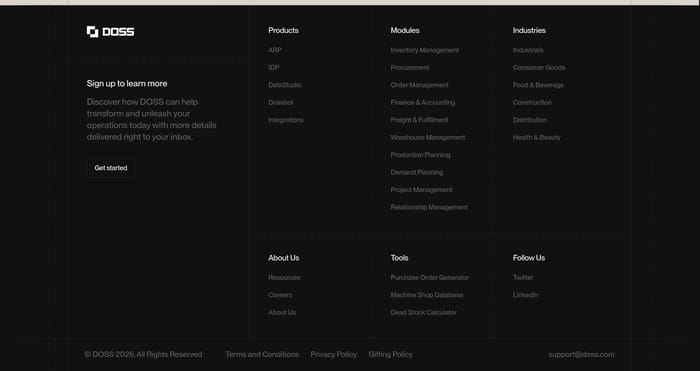Screen dimensions: 700x371
Task: Open Food & Beverage industry page
Action: [538, 85]
